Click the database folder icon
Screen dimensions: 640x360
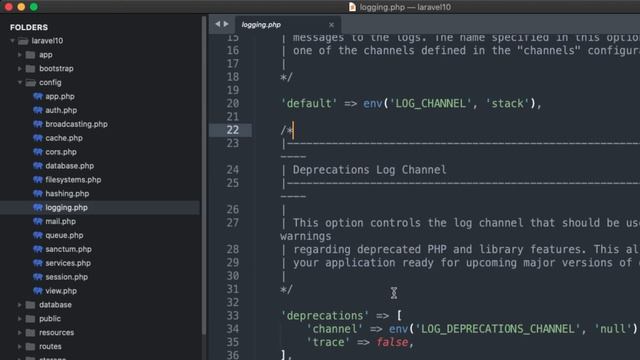click(x=30, y=304)
